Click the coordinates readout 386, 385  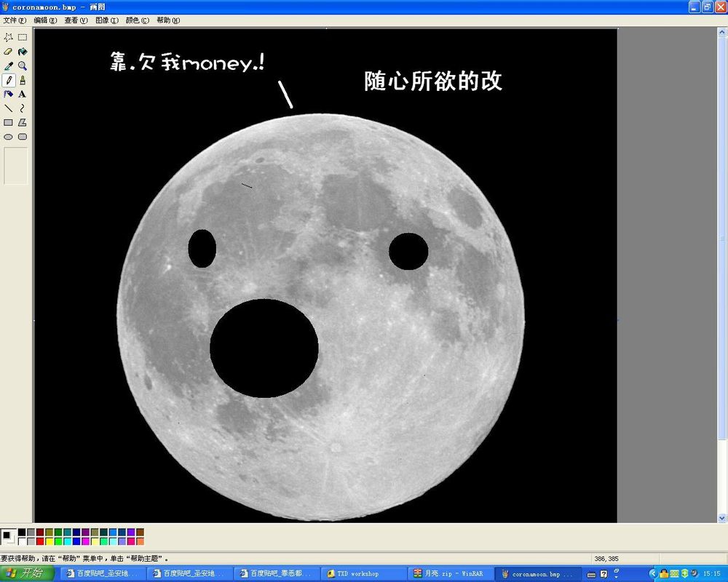[x=606, y=559]
